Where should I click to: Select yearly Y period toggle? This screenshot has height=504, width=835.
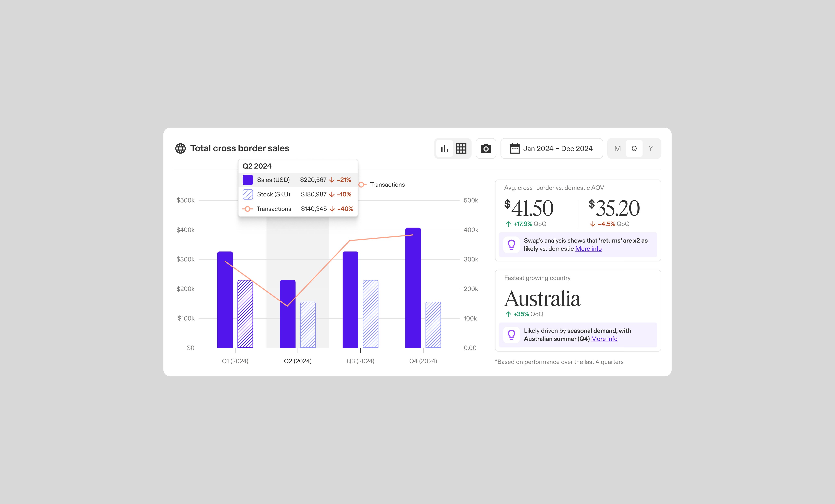[650, 148]
